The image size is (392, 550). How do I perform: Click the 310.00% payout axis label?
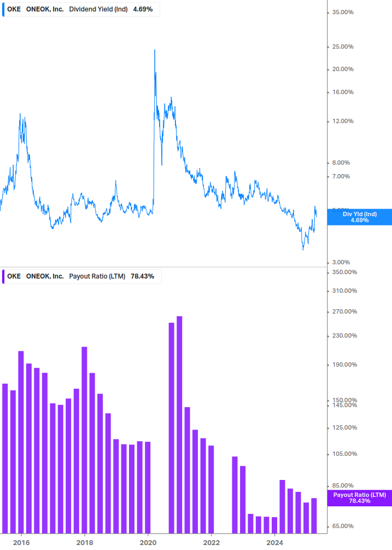pos(344,291)
